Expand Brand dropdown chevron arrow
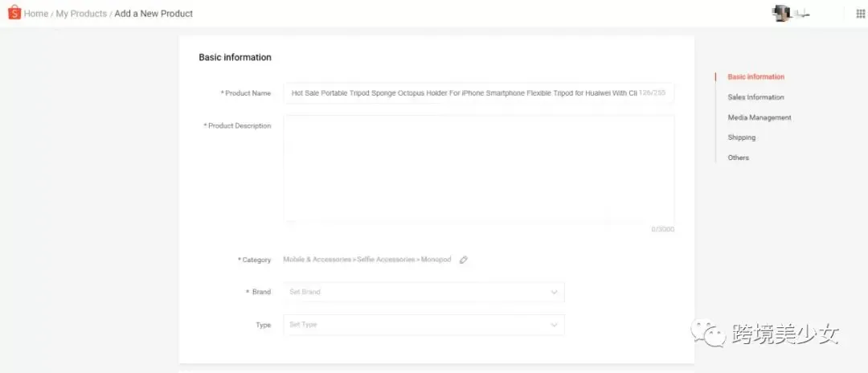The image size is (868, 373). click(554, 292)
